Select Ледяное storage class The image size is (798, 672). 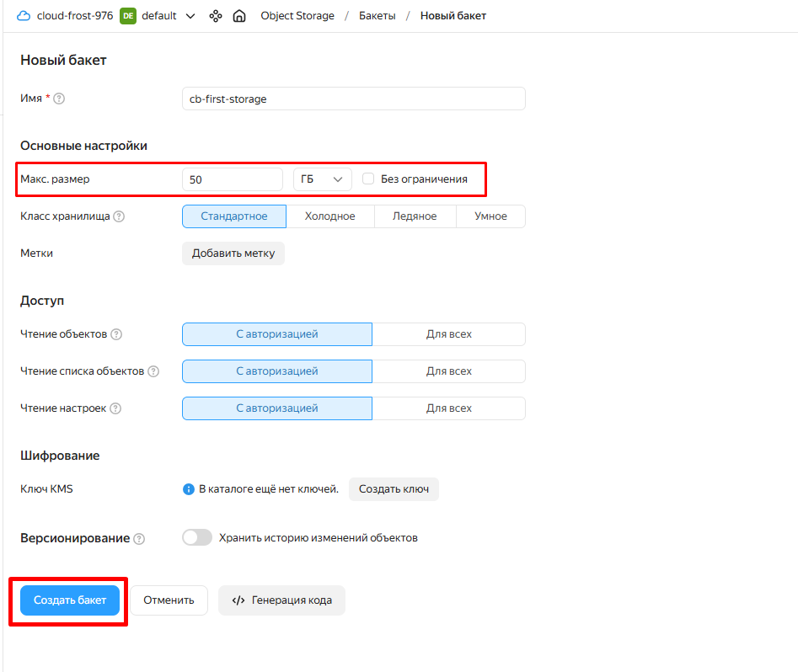point(415,216)
